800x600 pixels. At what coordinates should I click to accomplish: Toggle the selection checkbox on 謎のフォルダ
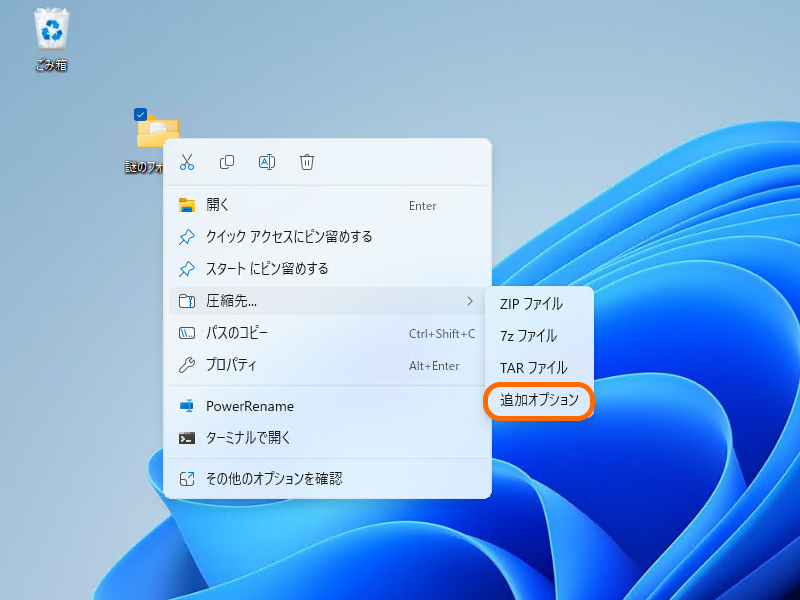coord(139,113)
